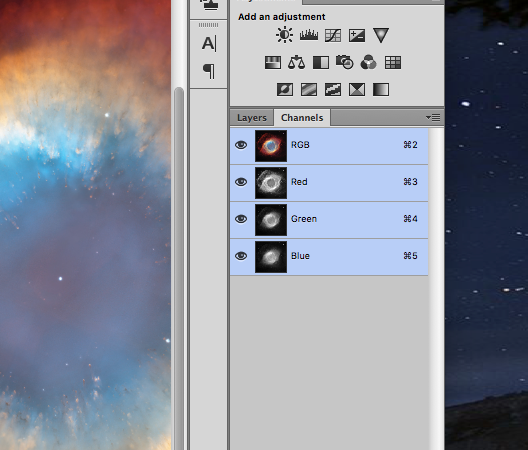Hide the Green channel
Screen dimensions: 528x450
(241, 219)
